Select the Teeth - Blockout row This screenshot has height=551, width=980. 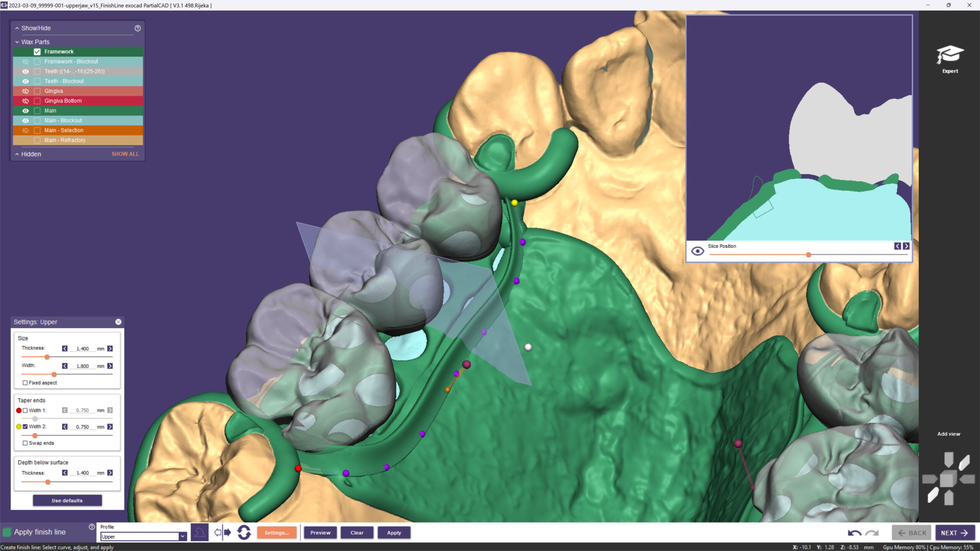[64, 81]
